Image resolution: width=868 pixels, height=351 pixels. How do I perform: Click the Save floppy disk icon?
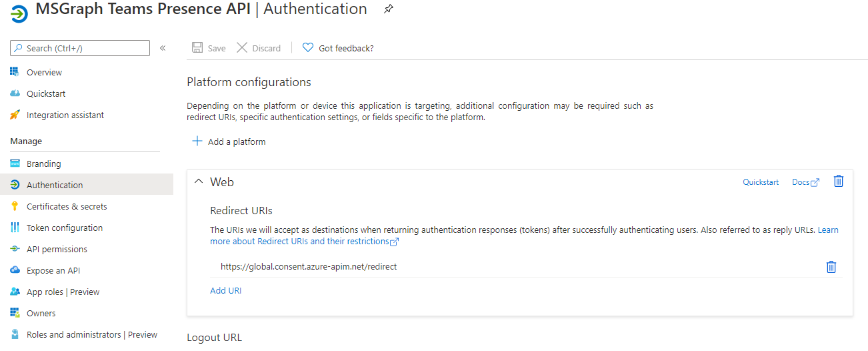(197, 47)
